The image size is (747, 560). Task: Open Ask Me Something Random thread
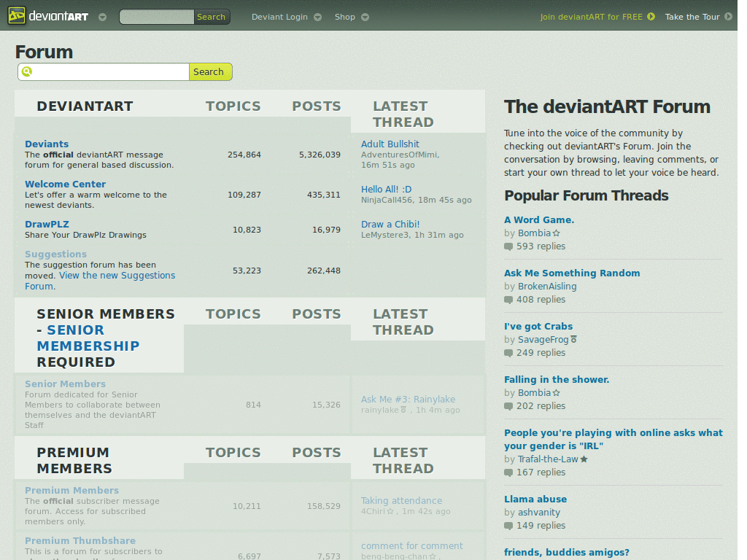pos(572,273)
